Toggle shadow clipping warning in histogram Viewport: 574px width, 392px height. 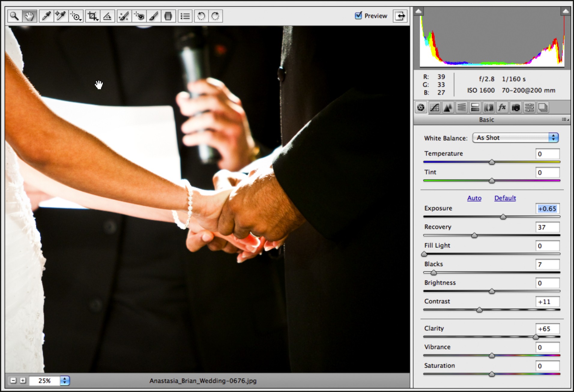pos(418,11)
